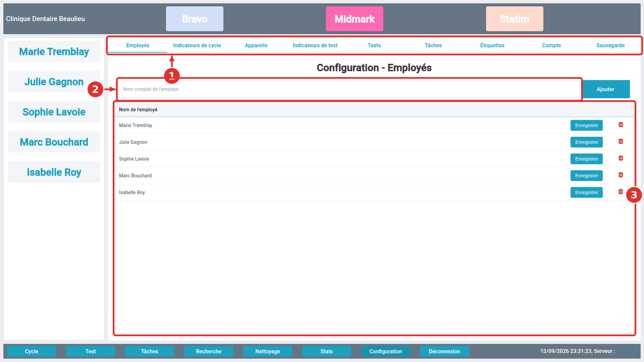This screenshot has height=362, width=644.
Task: Click the Clinique Dentaire Beaulieu title
Action: [46, 19]
